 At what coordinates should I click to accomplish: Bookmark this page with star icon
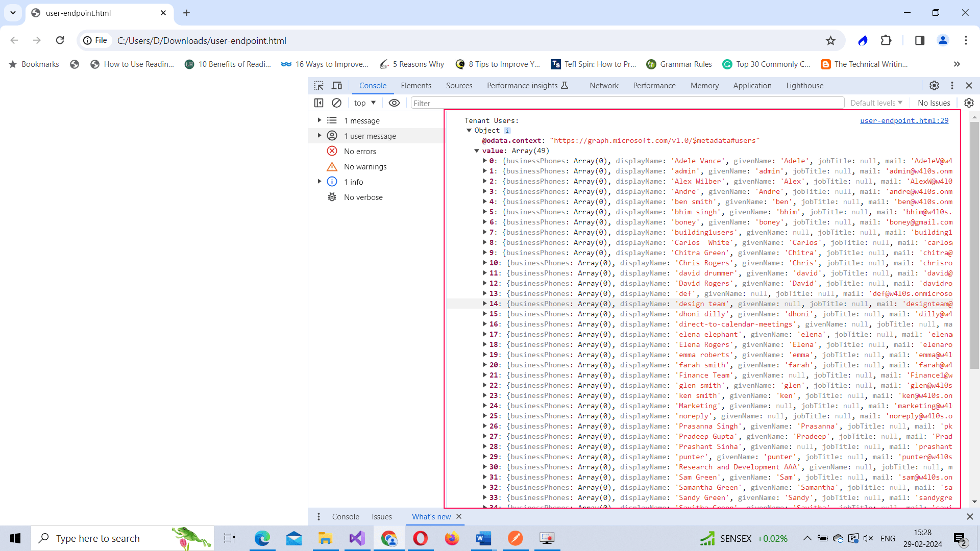[831, 41]
